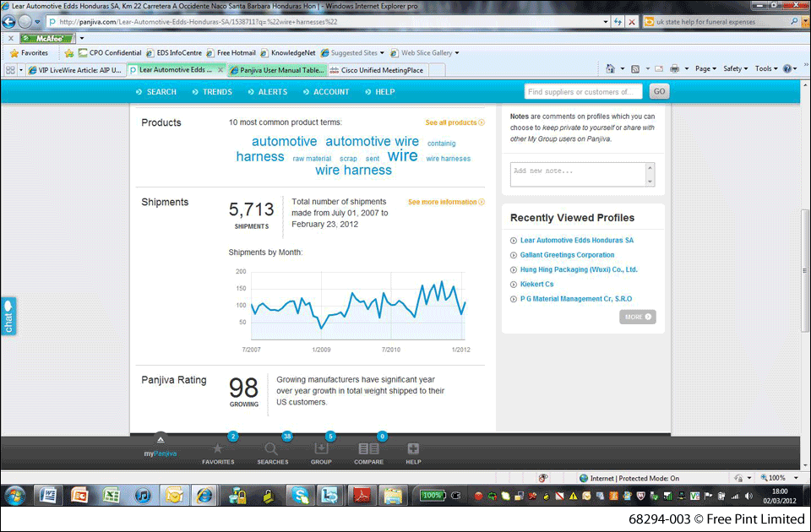Open Favorites star in myPanjiva bar
The image size is (811, 532).
coord(218,449)
